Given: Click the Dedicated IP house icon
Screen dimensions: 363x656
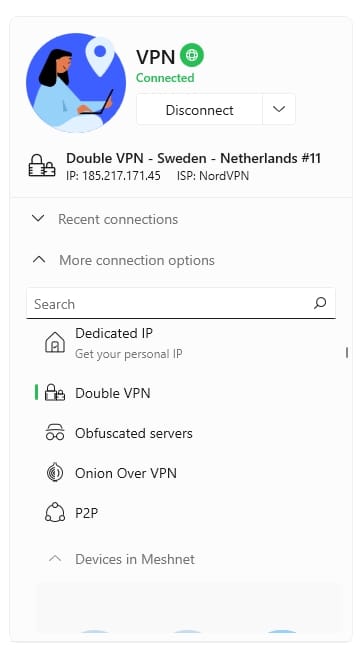Looking at the screenshot, I should pyautogui.click(x=55, y=342).
